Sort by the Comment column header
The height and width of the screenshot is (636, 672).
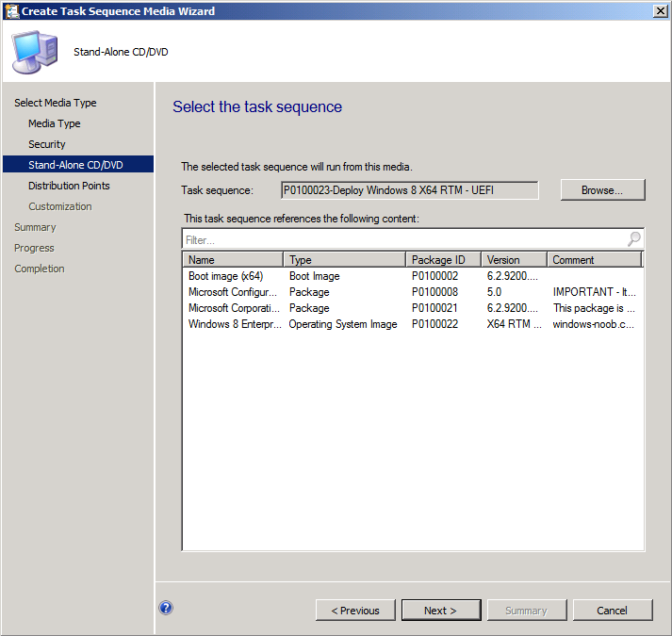595,260
